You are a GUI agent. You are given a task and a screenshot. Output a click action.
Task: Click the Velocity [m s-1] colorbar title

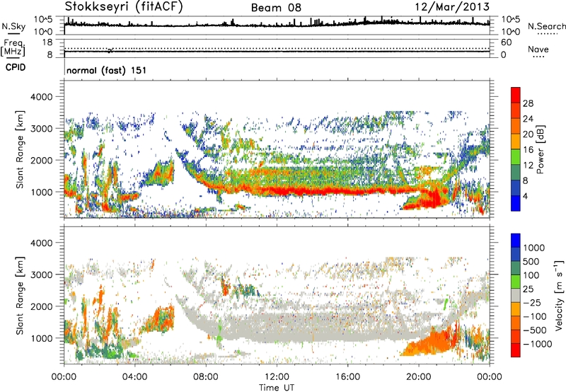pyautogui.click(x=559, y=295)
